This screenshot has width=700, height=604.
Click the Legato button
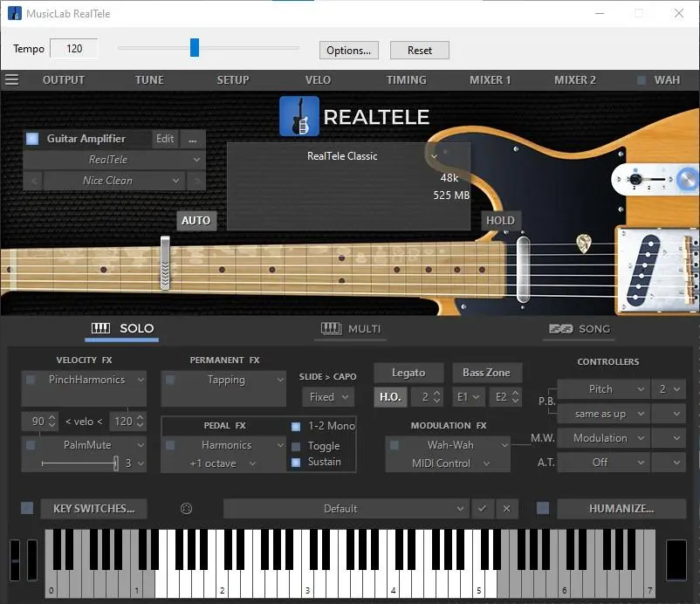tap(408, 373)
